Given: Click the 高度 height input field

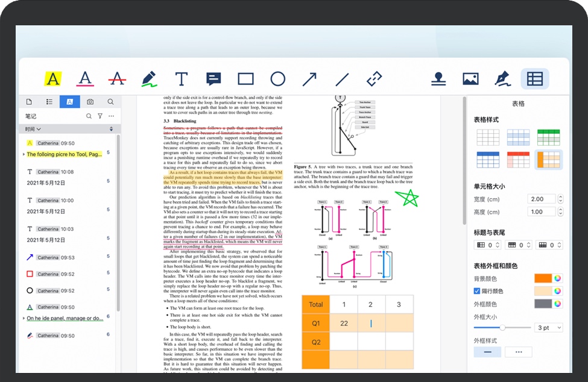Looking at the screenshot, I should [x=541, y=212].
